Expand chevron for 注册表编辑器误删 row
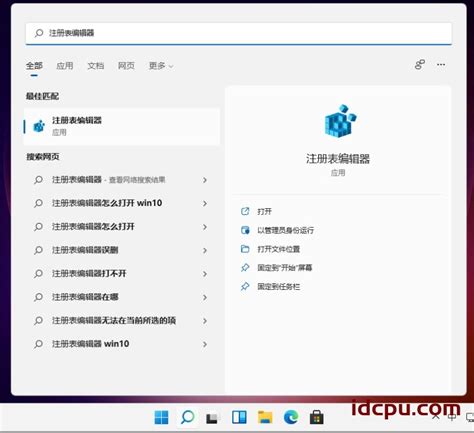 coord(205,250)
